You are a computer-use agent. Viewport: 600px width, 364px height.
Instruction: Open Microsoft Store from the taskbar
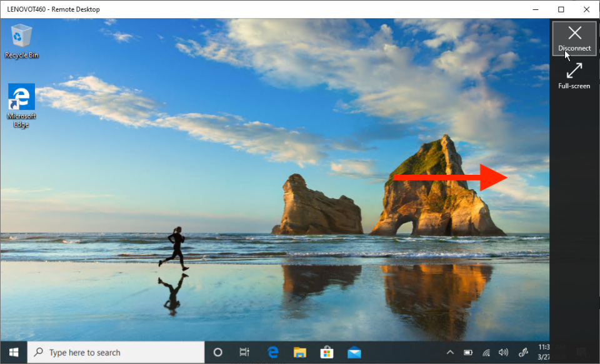point(327,352)
